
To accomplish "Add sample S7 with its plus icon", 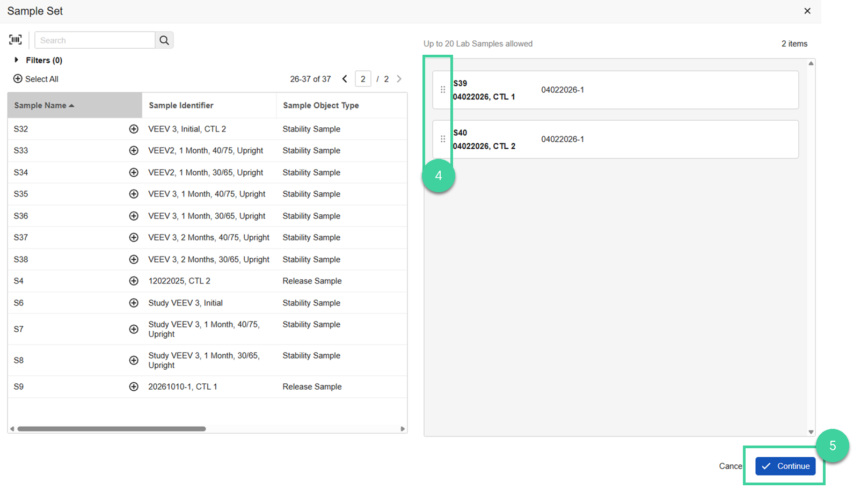I will [x=134, y=329].
